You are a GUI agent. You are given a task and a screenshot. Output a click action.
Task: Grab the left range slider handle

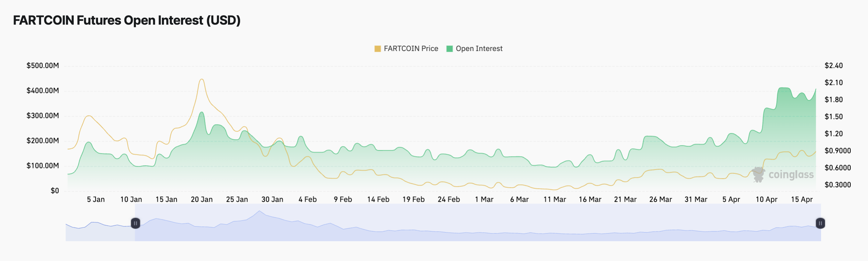coord(136,223)
